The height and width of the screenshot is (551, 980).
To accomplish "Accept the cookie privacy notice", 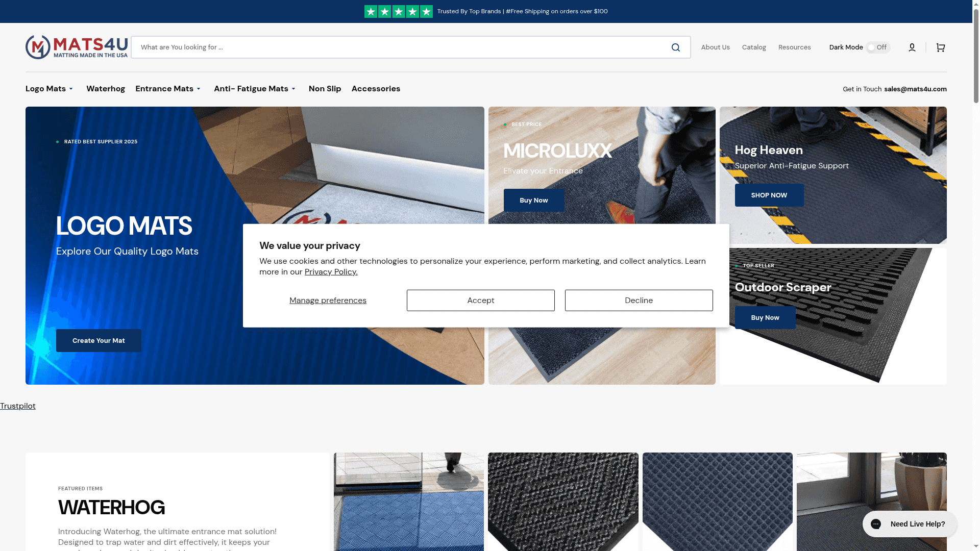I will (480, 300).
